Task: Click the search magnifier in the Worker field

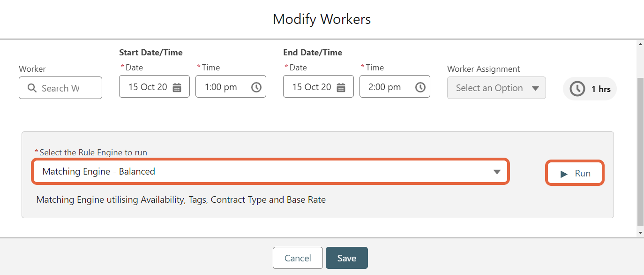Action: coord(31,88)
